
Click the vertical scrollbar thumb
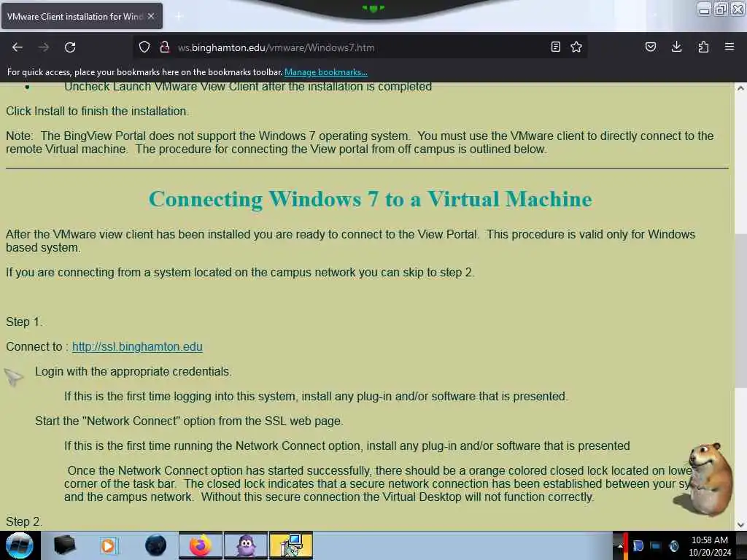tap(740, 311)
